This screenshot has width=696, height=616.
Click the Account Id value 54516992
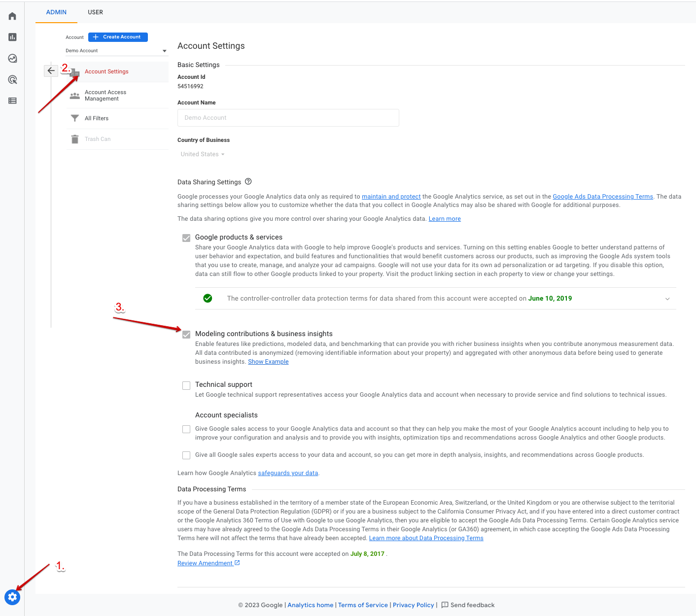click(x=190, y=86)
